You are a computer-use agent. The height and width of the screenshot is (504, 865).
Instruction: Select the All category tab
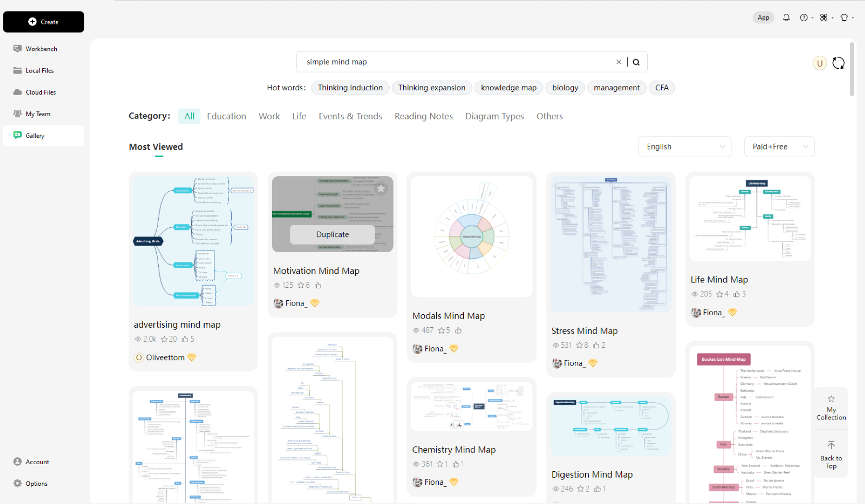189,116
